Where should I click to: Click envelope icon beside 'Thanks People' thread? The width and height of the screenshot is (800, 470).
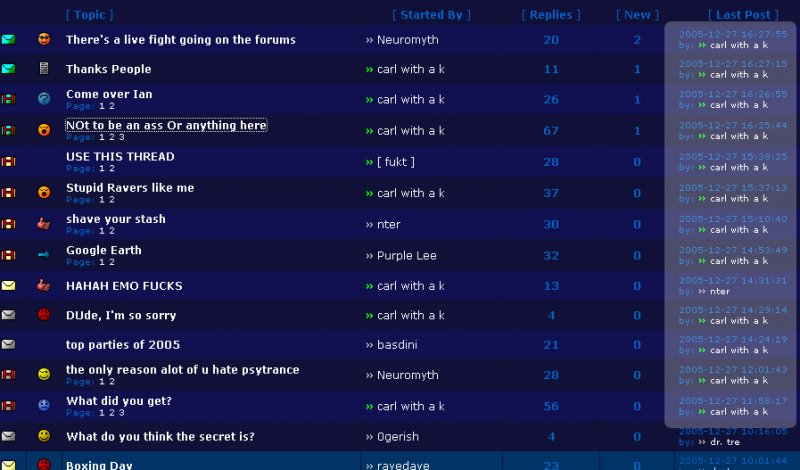8,69
